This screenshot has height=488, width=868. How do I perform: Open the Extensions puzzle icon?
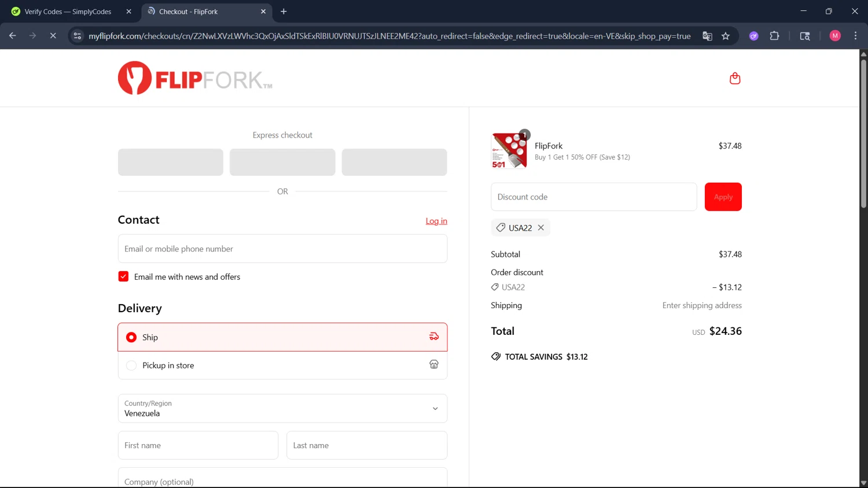pyautogui.click(x=774, y=36)
